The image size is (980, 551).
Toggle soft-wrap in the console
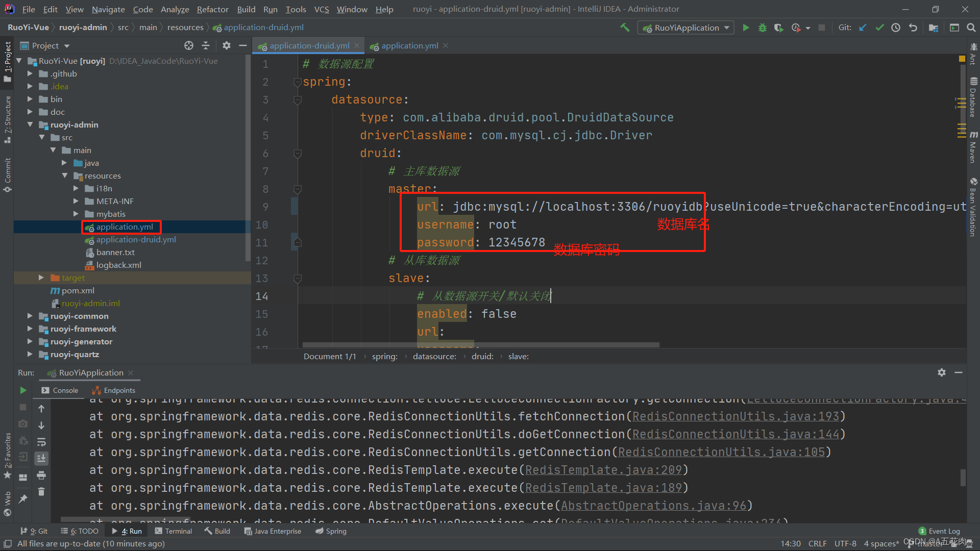tap(41, 442)
